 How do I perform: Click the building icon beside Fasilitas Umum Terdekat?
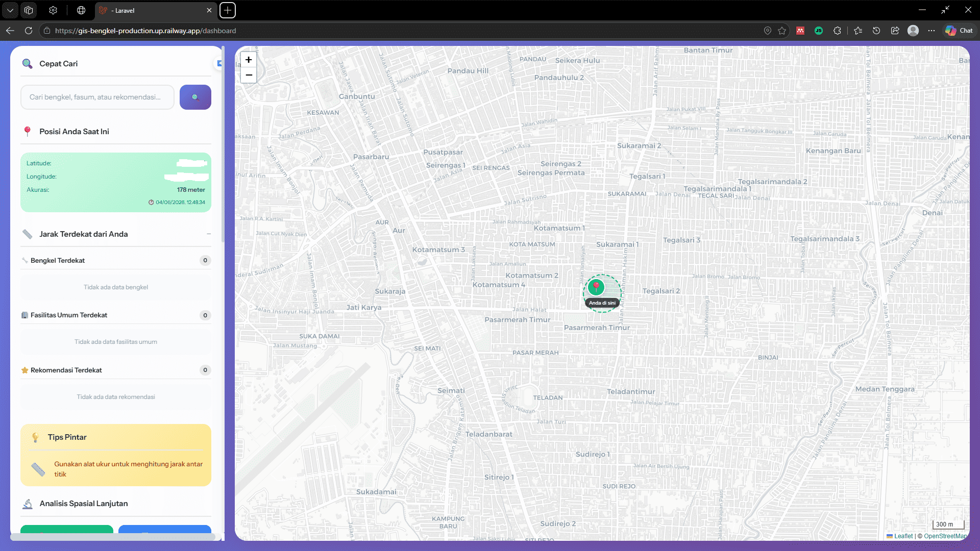24,315
